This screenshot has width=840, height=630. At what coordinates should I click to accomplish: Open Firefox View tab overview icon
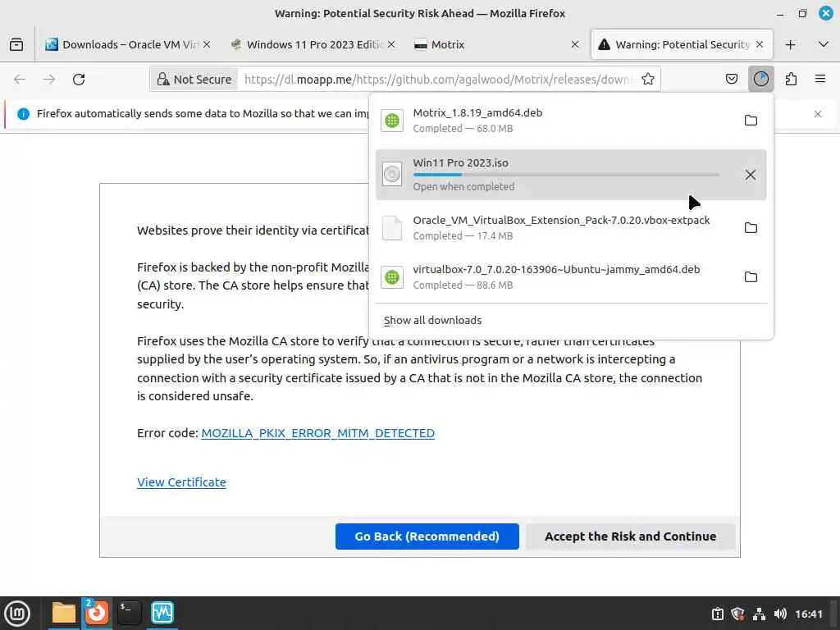pyautogui.click(x=16, y=44)
